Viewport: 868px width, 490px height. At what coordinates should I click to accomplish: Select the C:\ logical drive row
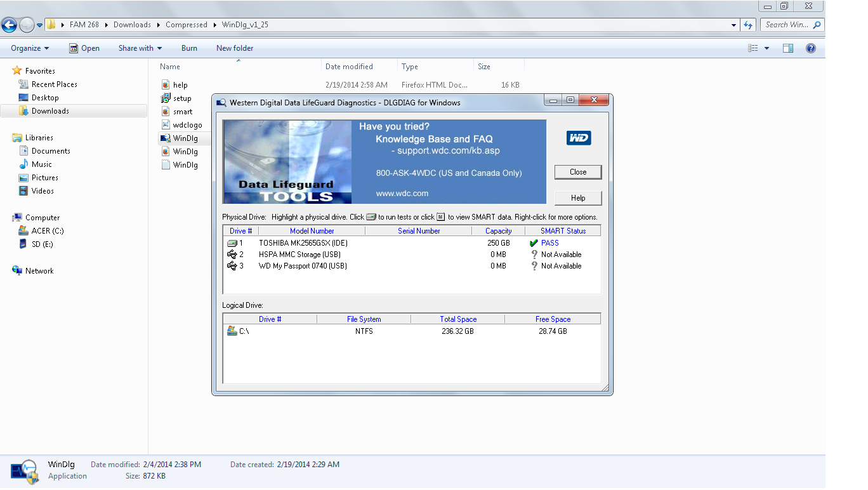412,331
